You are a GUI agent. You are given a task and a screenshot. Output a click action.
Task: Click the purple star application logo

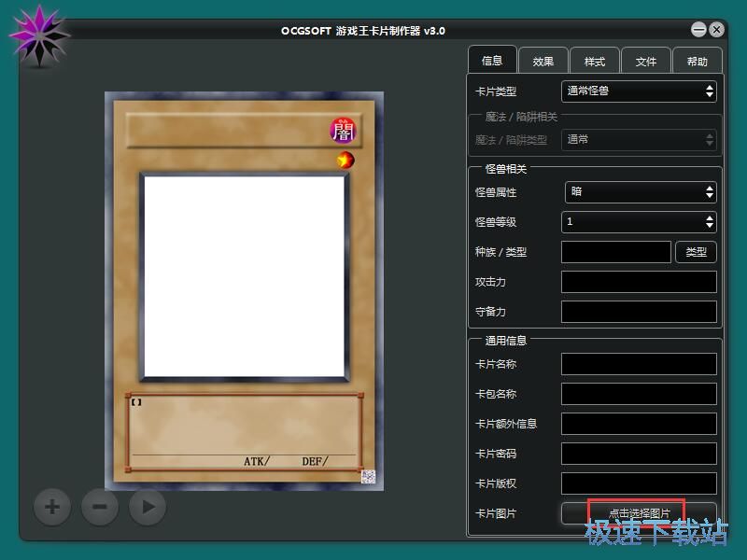39,35
